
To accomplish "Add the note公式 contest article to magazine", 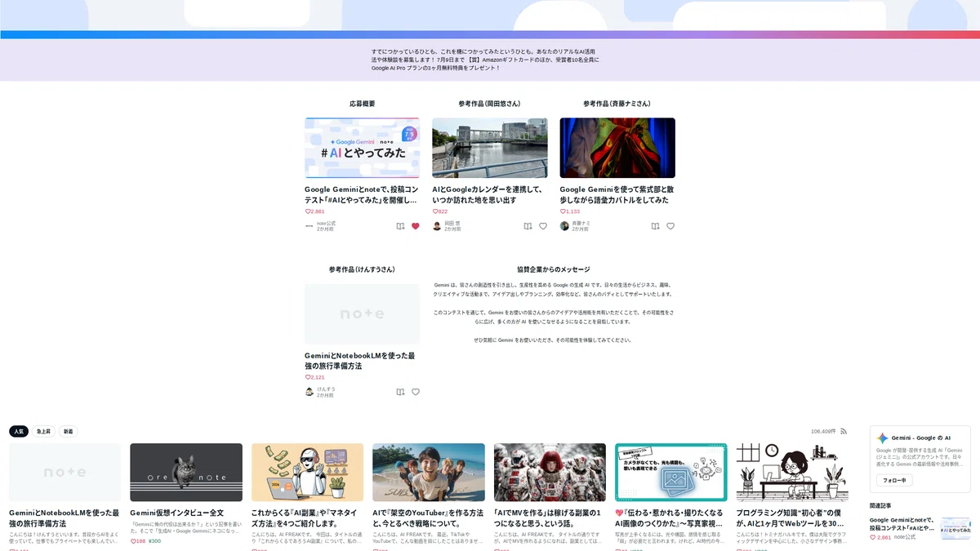I will [x=400, y=226].
